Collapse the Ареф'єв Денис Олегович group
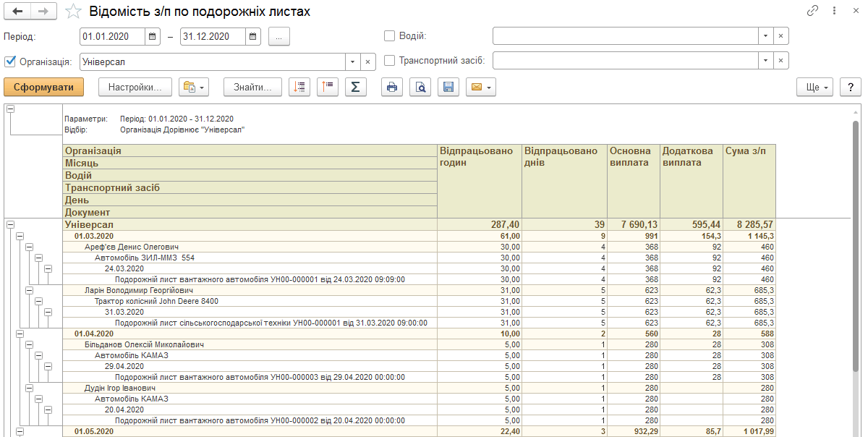This screenshot has height=437, width=868. [x=30, y=247]
